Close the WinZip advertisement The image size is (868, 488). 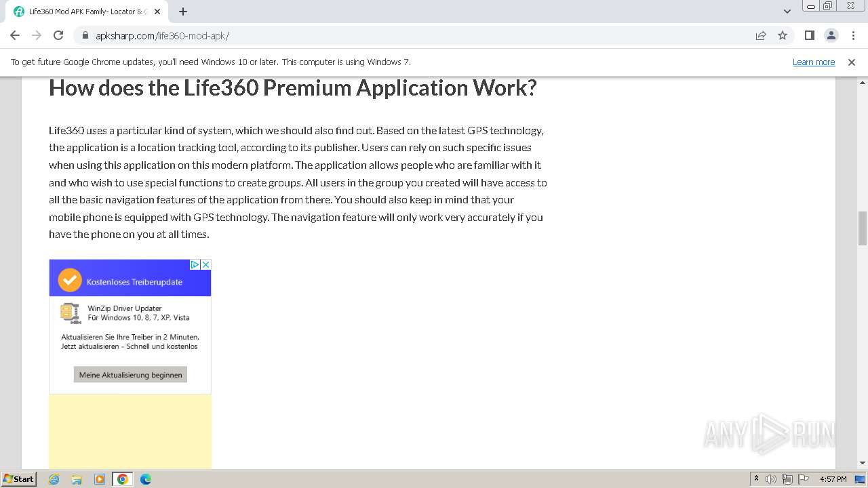tap(205, 264)
